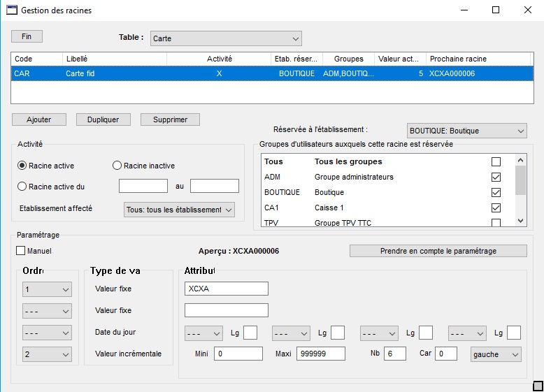This screenshot has width=544, height=392.
Task: Click Prendre en compte le paramétrage button
Action: [x=438, y=251]
